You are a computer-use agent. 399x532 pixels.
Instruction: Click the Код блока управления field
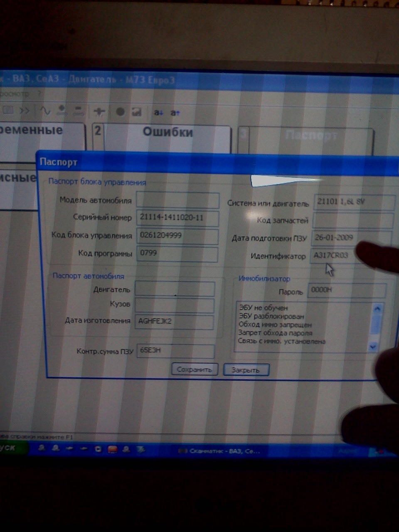(177, 236)
